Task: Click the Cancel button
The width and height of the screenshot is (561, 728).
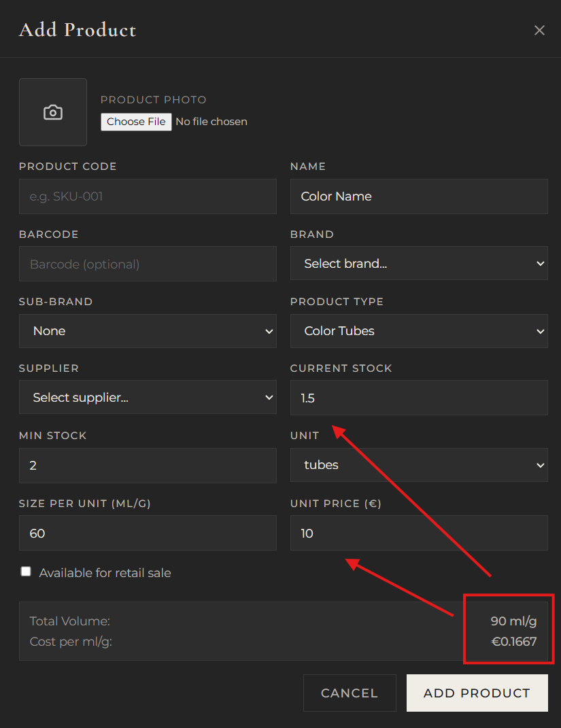Action: 350,693
